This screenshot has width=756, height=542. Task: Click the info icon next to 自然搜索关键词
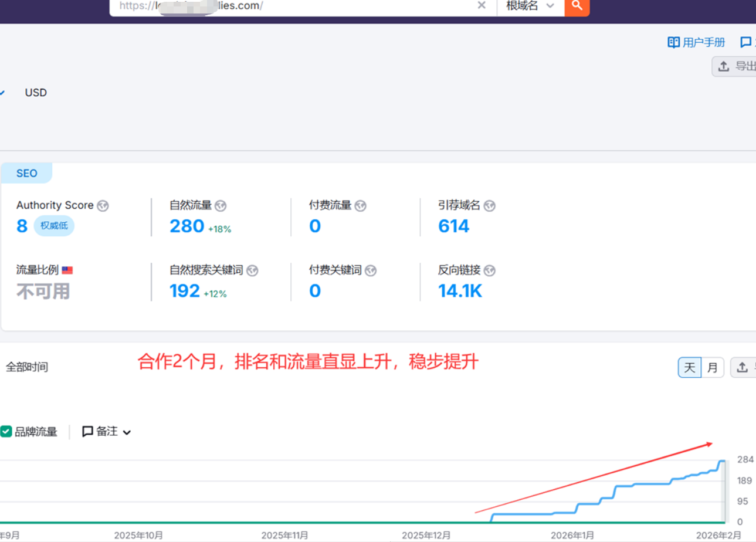coord(253,270)
